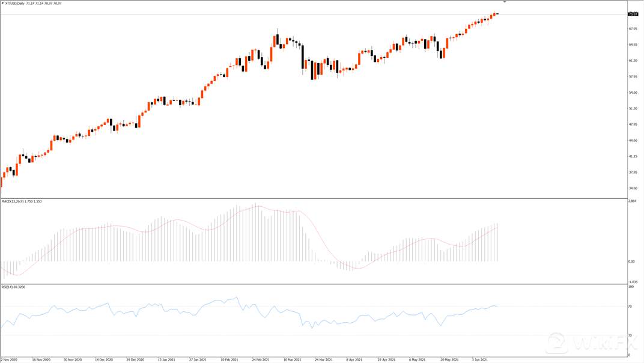Image resolution: width=644 pixels, height=363 pixels.
Task: Select the current price label 70.97
Action: (633, 14)
